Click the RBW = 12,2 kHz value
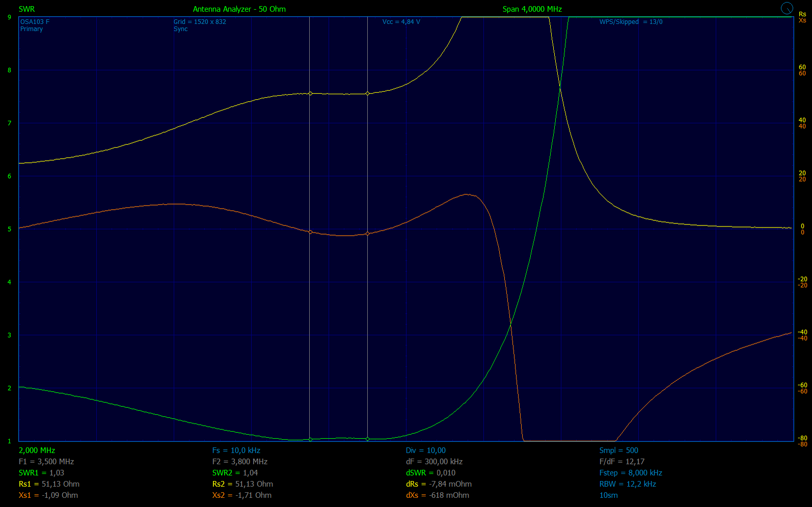812x507 pixels. pyautogui.click(x=628, y=484)
